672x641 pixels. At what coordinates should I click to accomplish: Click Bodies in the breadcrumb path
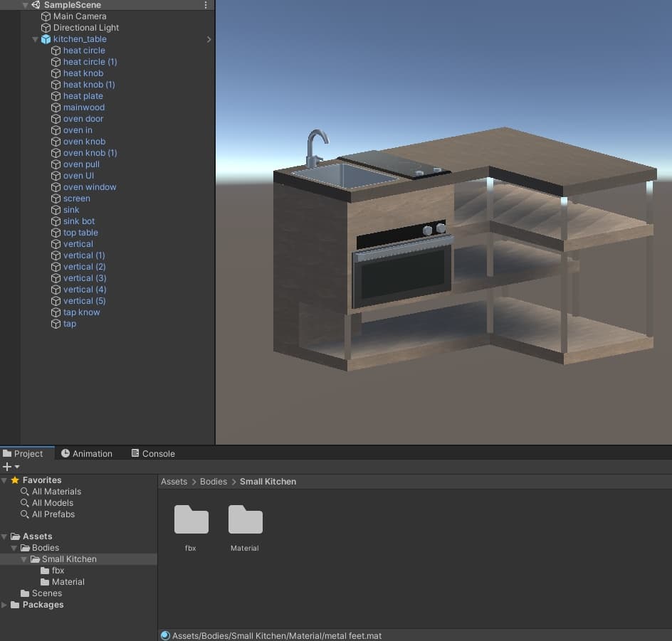pyautogui.click(x=213, y=482)
